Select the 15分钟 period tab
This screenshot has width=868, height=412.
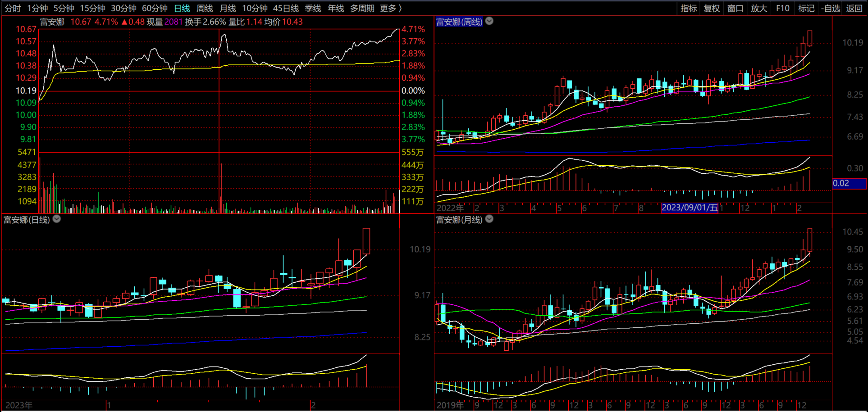[92, 9]
